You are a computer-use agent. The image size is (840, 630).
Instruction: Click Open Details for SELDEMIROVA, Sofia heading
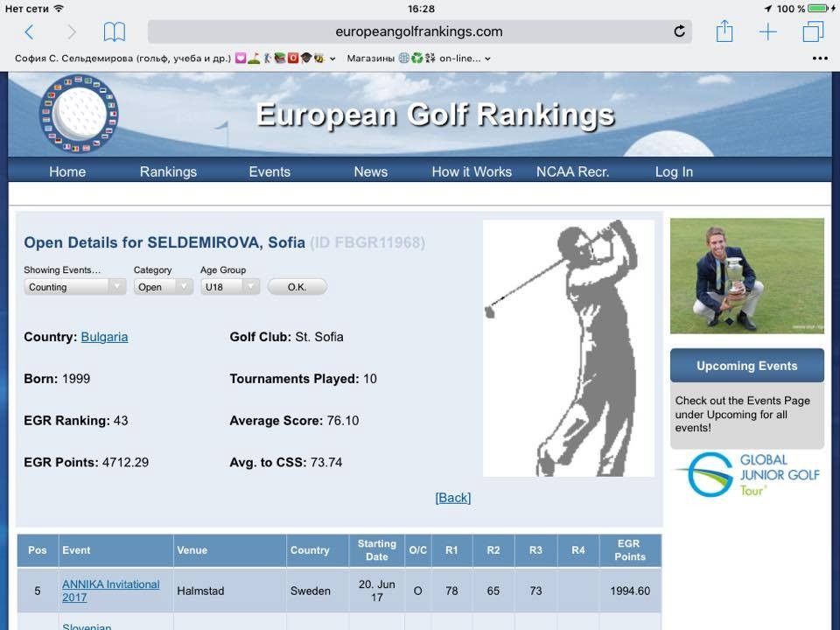[x=164, y=242]
